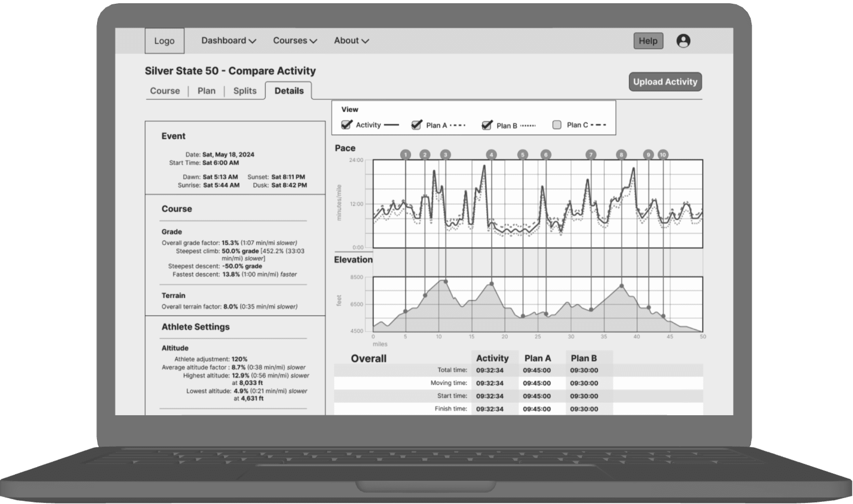Image resolution: width=853 pixels, height=504 pixels.
Task: Choose waypoint marker 7 circle
Action: point(591,155)
